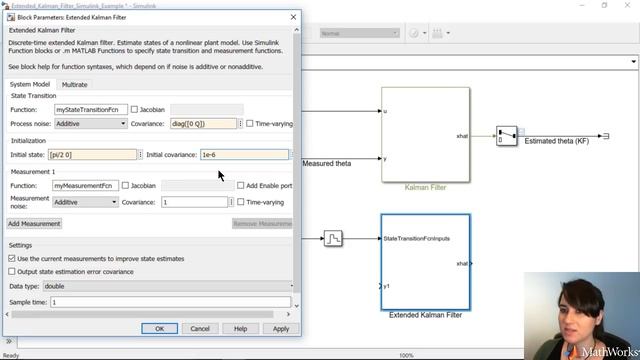Viewport: 640px width, 360px height.
Task: Click the Help button
Action: pos(240,329)
